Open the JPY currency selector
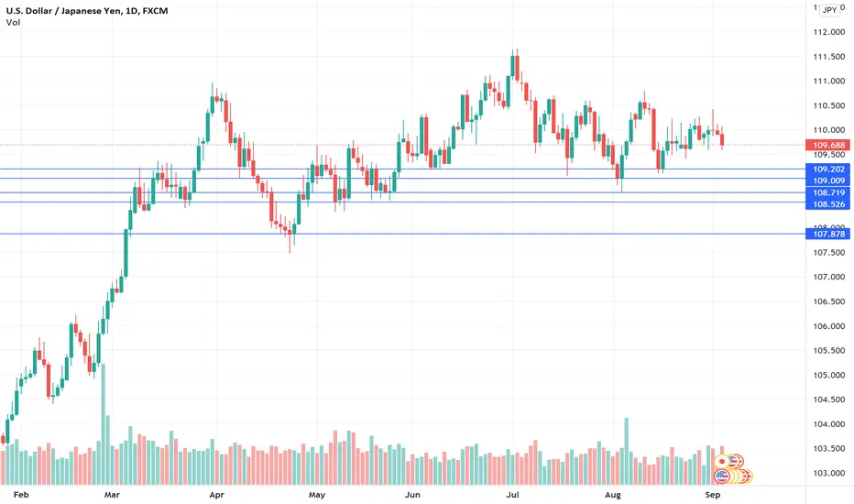 pyautogui.click(x=829, y=10)
